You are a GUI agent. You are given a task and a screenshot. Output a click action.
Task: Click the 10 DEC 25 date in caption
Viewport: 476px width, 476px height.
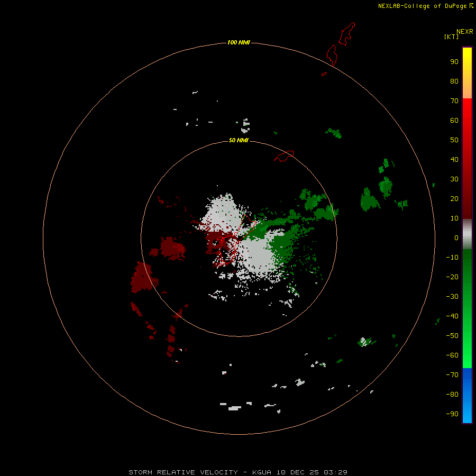point(298,472)
